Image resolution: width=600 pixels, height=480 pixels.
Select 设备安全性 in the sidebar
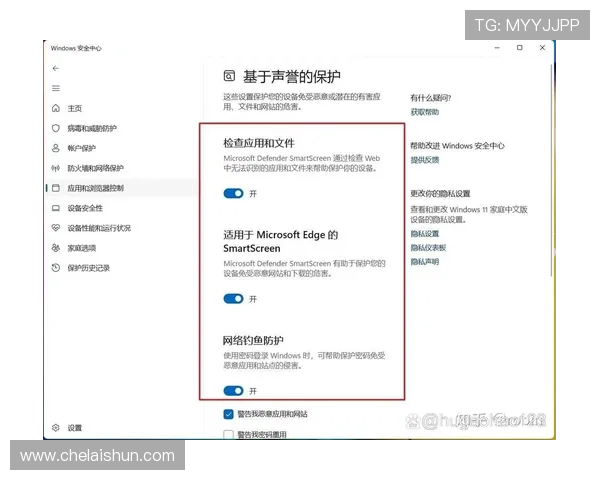pos(85,208)
